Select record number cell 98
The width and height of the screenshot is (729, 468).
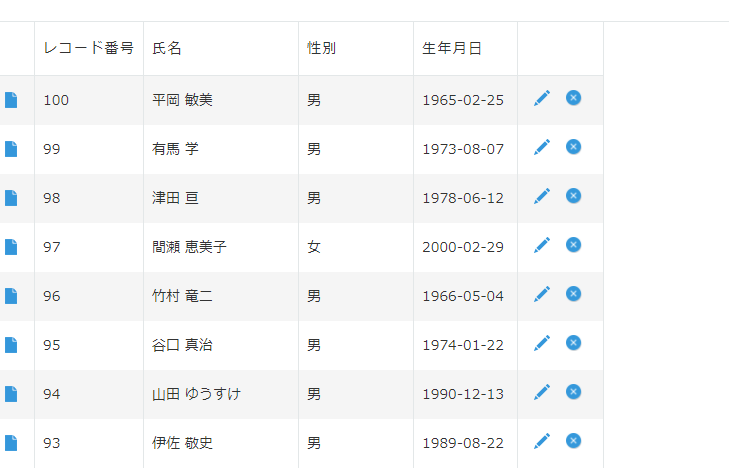pyautogui.click(x=89, y=198)
